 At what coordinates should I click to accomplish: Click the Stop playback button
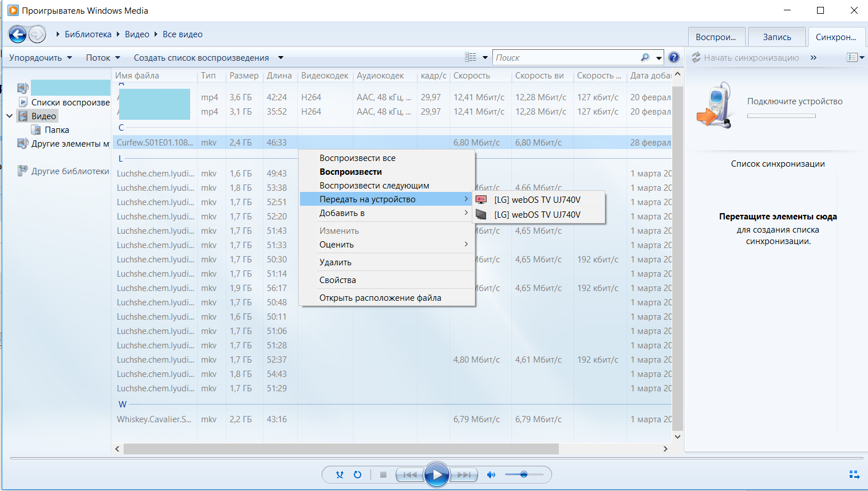tap(383, 474)
